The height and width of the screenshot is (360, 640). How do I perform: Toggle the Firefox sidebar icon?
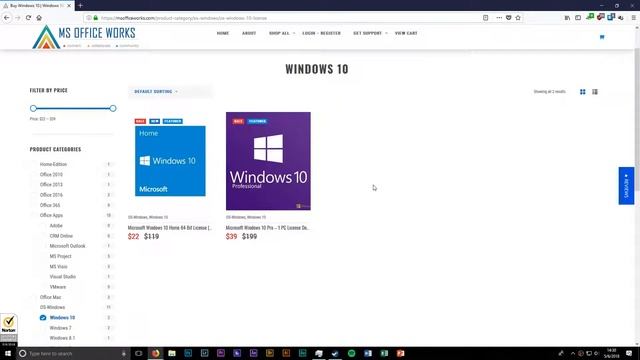[x=578, y=18]
